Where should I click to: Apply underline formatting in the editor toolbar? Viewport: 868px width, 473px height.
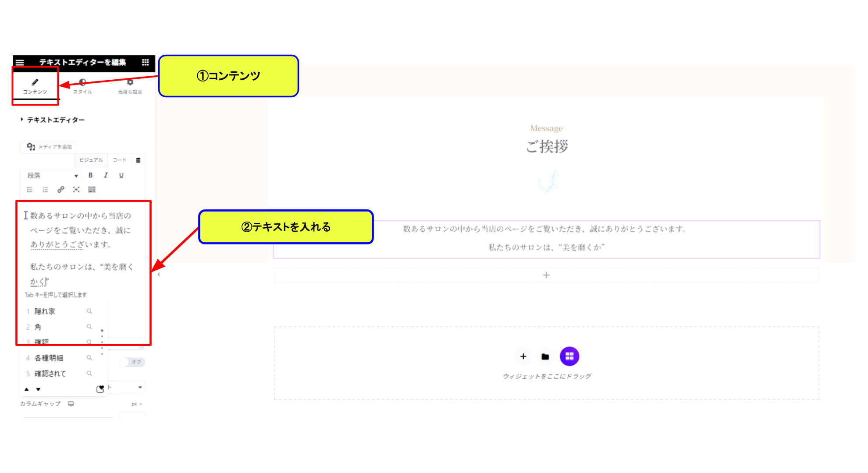[x=121, y=175]
